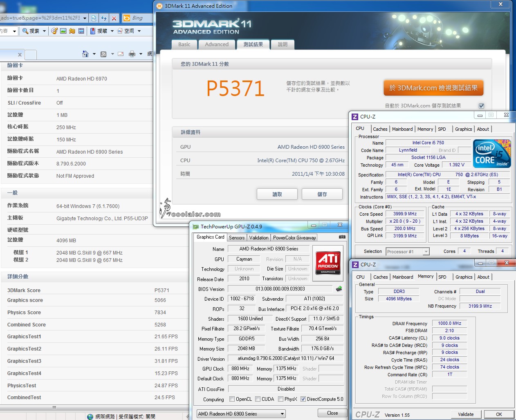Screen dimensions: 516x420
Task: Click the browser Home icon
Action: [85, 54]
